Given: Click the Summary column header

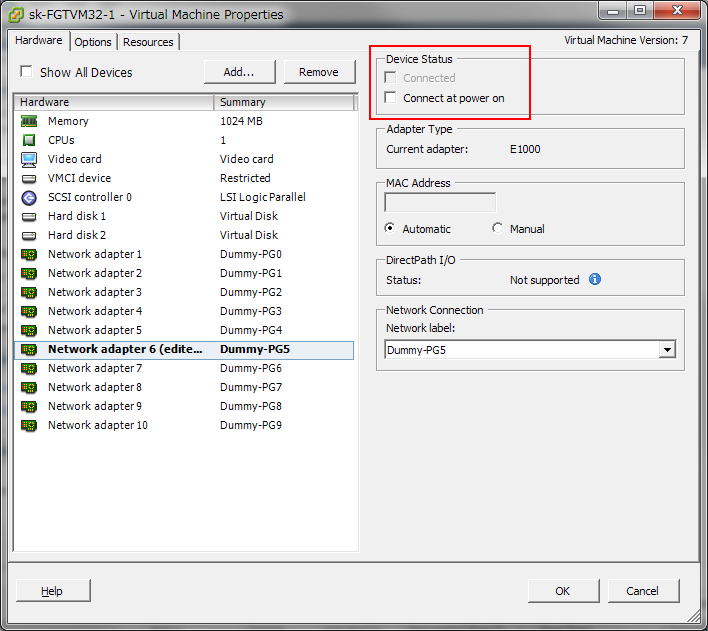Looking at the screenshot, I should [284, 102].
